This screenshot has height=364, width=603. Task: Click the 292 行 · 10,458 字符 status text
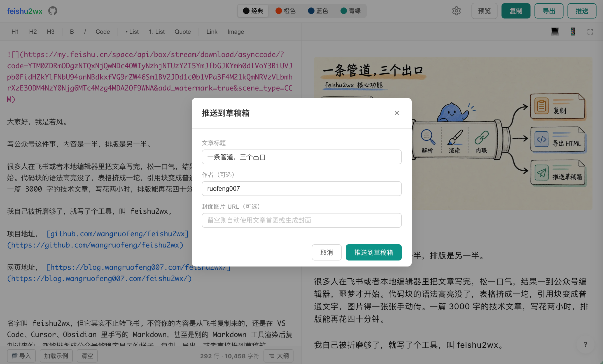pos(230,356)
